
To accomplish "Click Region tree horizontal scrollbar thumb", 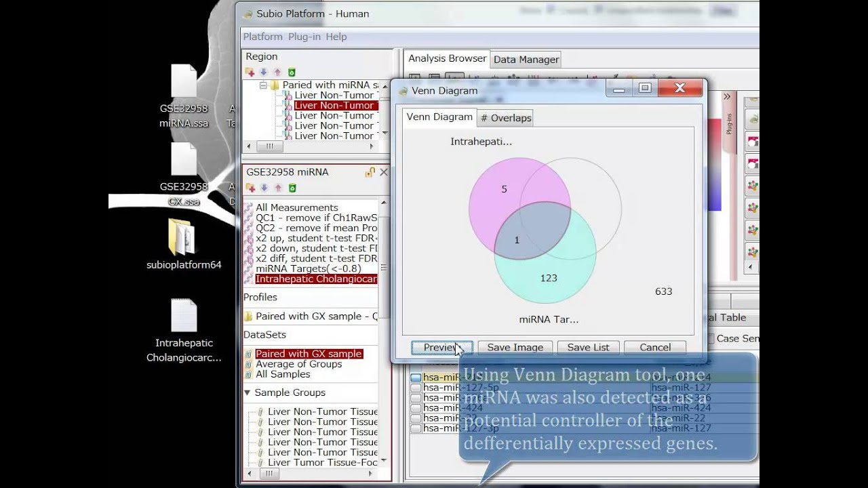I will (x=270, y=146).
